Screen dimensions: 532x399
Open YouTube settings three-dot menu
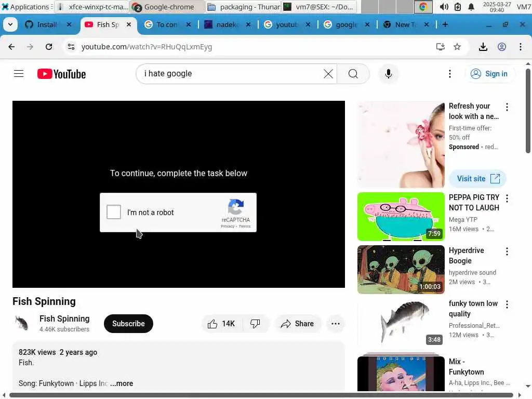point(450,74)
